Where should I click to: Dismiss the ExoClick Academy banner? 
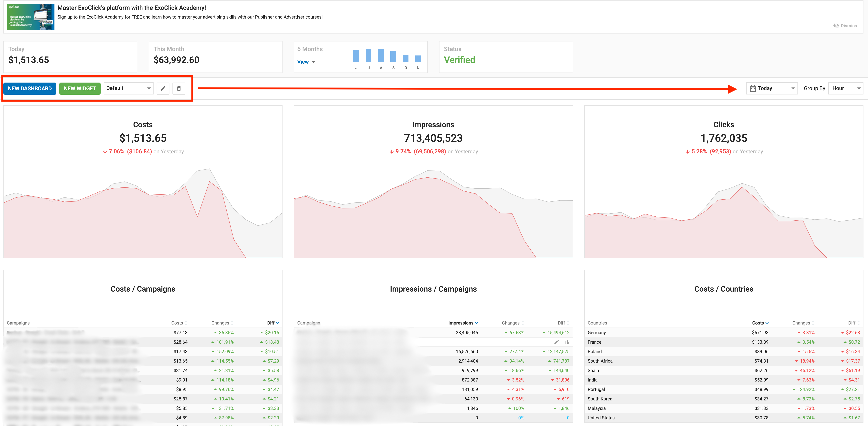(849, 26)
